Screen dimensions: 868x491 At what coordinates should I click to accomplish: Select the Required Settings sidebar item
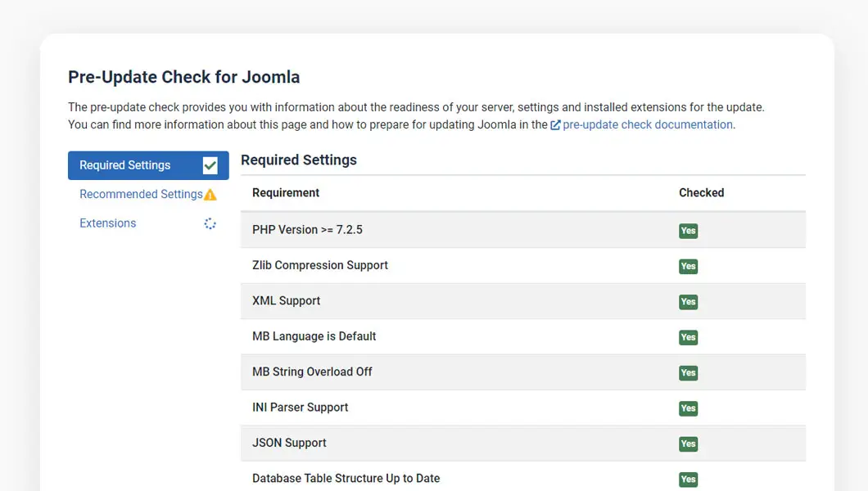pos(125,164)
